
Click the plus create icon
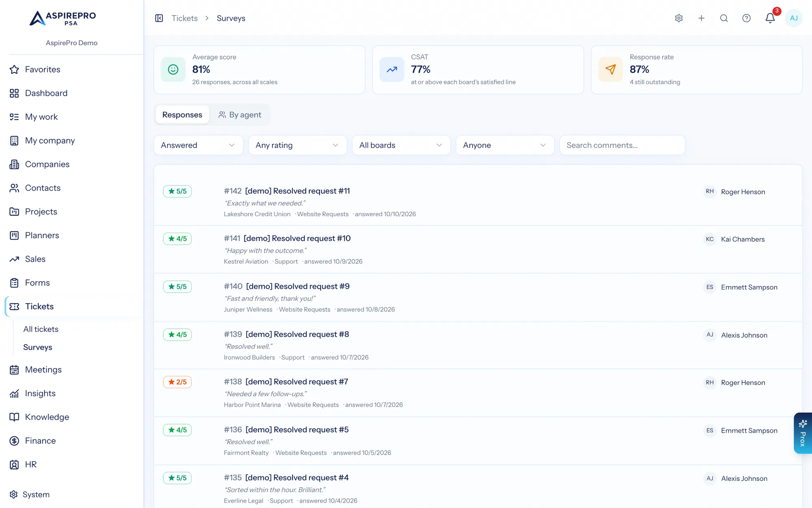[701, 18]
